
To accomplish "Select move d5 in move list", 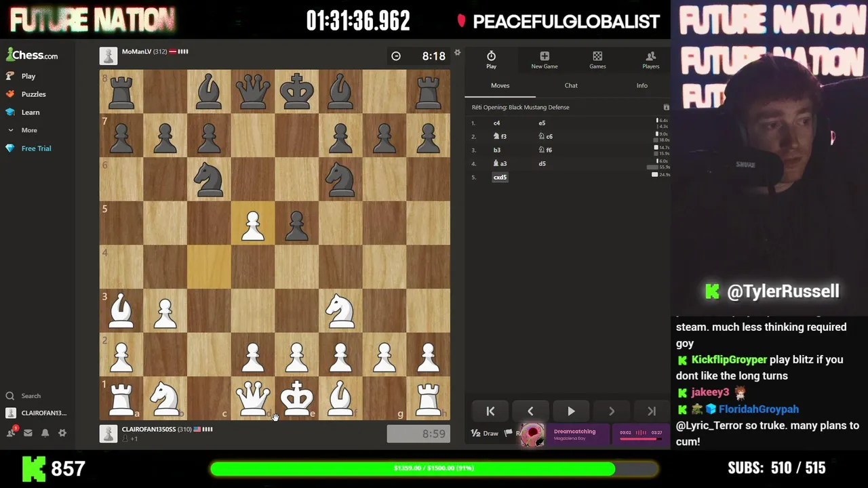I will (542, 163).
